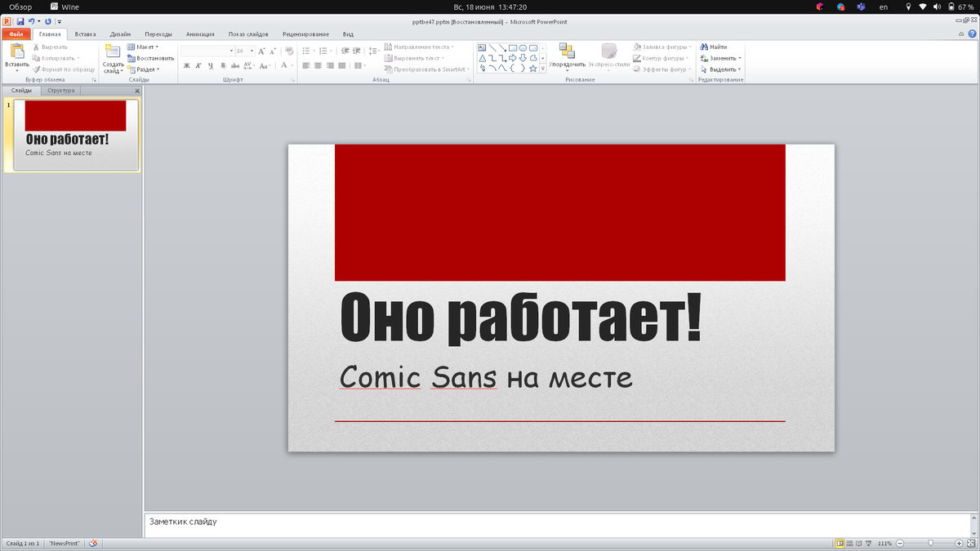Open the font size dropdown
Viewport: 980px width, 551px height.
click(x=251, y=51)
